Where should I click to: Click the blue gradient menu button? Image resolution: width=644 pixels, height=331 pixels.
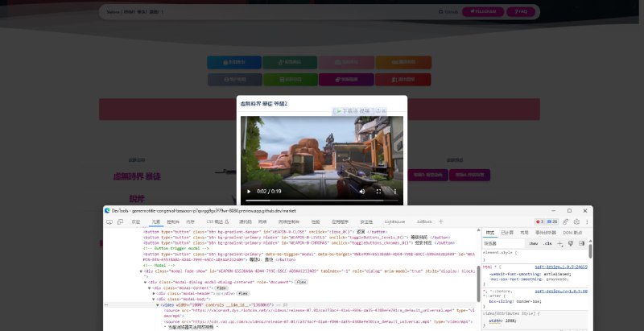pyautogui.click(x=234, y=62)
